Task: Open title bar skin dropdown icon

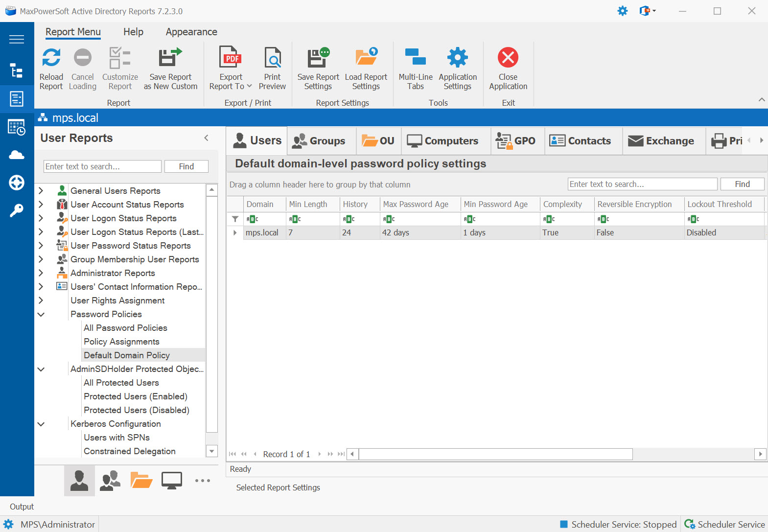Action: tap(648, 11)
